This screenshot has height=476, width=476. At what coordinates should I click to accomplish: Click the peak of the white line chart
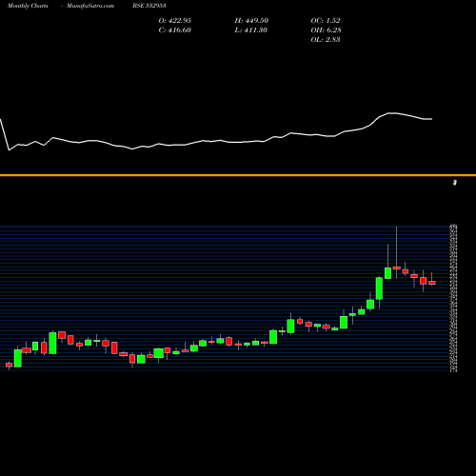(391, 113)
